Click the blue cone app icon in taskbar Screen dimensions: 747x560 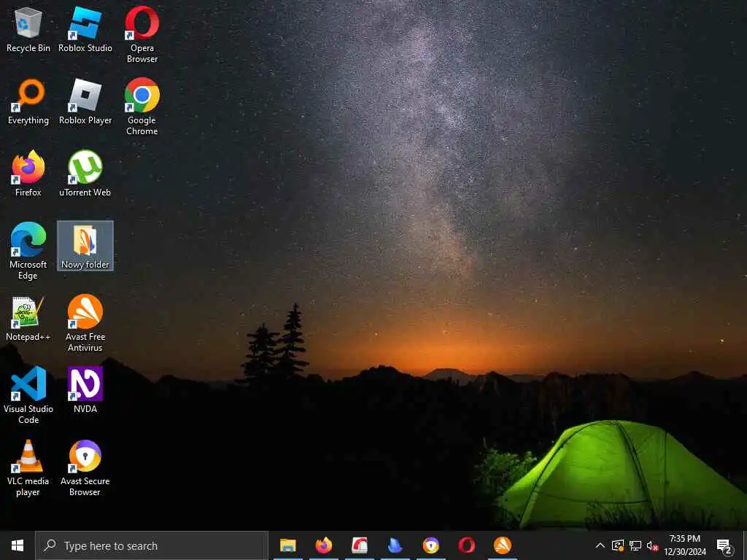click(395, 545)
